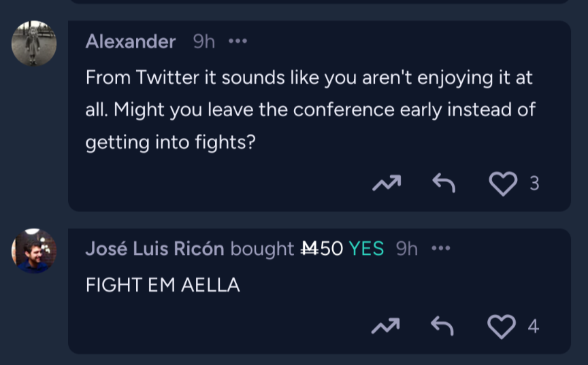The image size is (588, 365).
Task: Select the FIGHT EM AELLA comment text
Action: point(163,285)
